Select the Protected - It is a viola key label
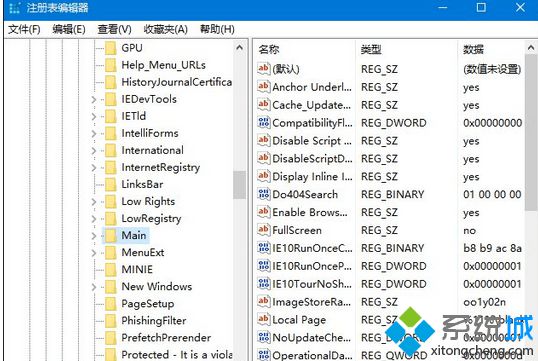 point(176,355)
